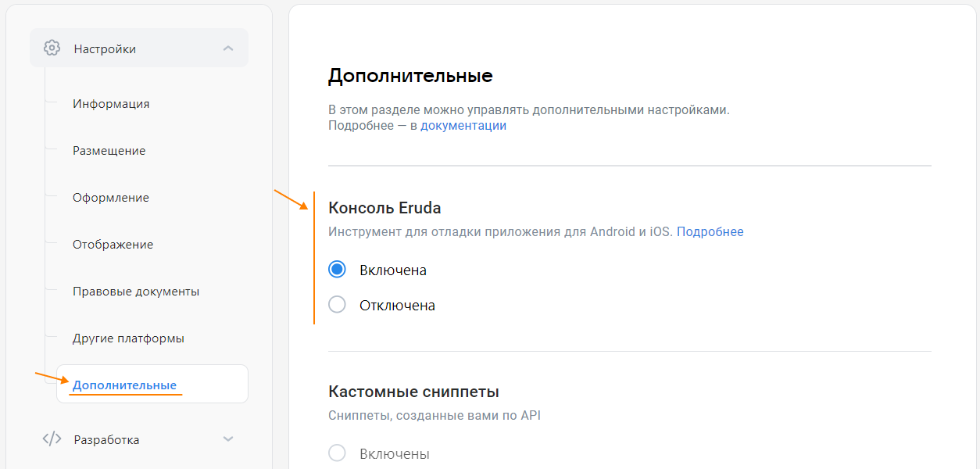
Task: Select the Дополнительные sidebar item
Action: 125,383
